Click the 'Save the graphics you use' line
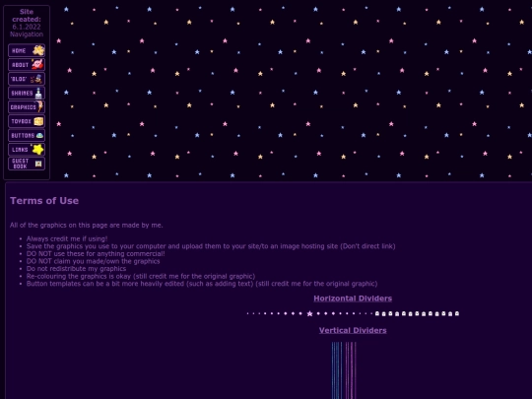The height and width of the screenshot is (399, 532). tap(211, 246)
